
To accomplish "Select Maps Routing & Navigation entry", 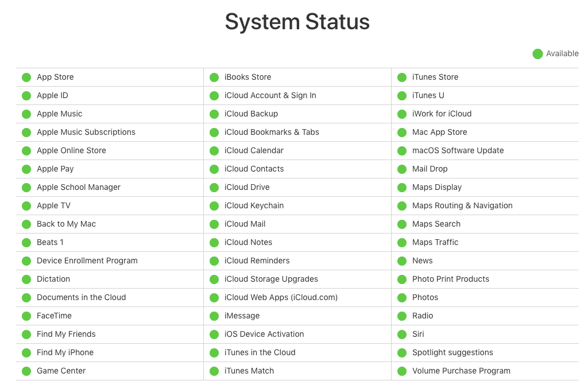I will pos(462,205).
